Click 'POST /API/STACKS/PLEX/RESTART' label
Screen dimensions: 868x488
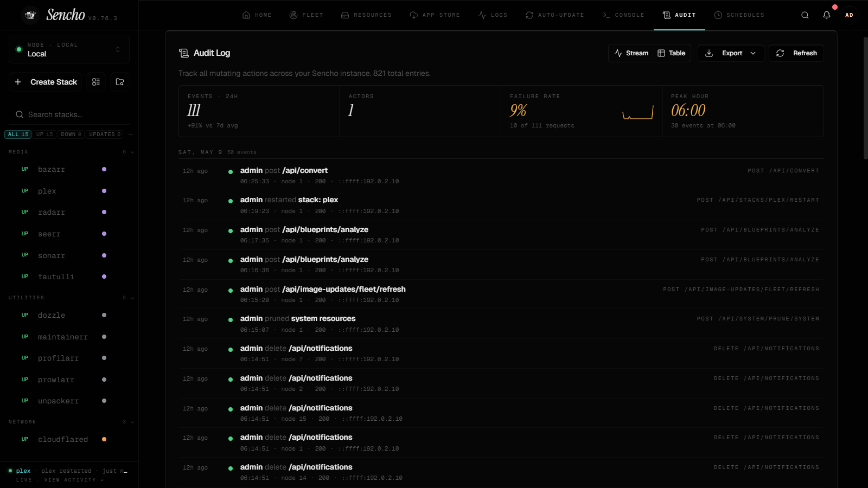tap(758, 200)
